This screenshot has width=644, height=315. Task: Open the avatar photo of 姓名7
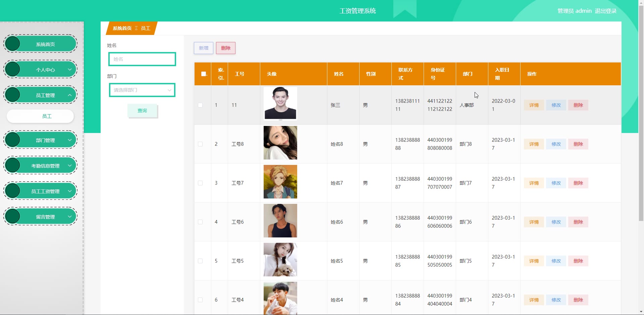click(x=280, y=182)
